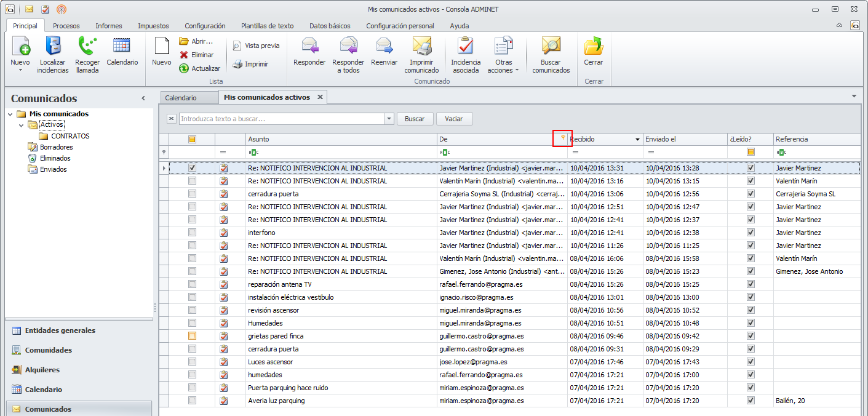Click the Vaciar button
This screenshot has width=868, height=416.
point(454,119)
